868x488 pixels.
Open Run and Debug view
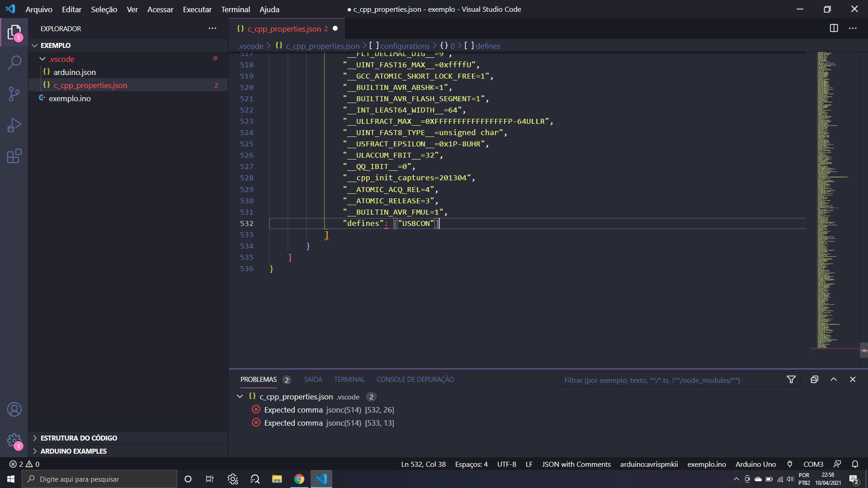pyautogui.click(x=14, y=125)
